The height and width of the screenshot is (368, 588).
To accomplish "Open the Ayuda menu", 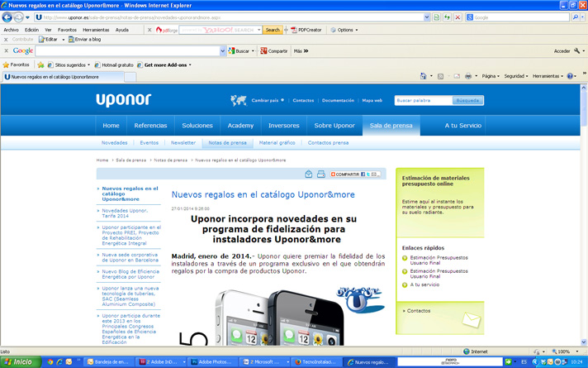I will point(122,30).
